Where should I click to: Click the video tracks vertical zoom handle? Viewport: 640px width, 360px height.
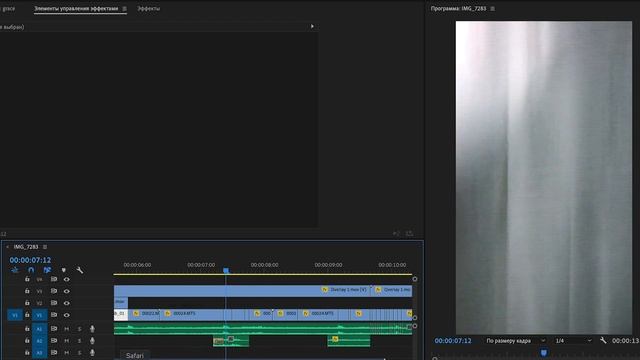pyautogui.click(x=415, y=279)
